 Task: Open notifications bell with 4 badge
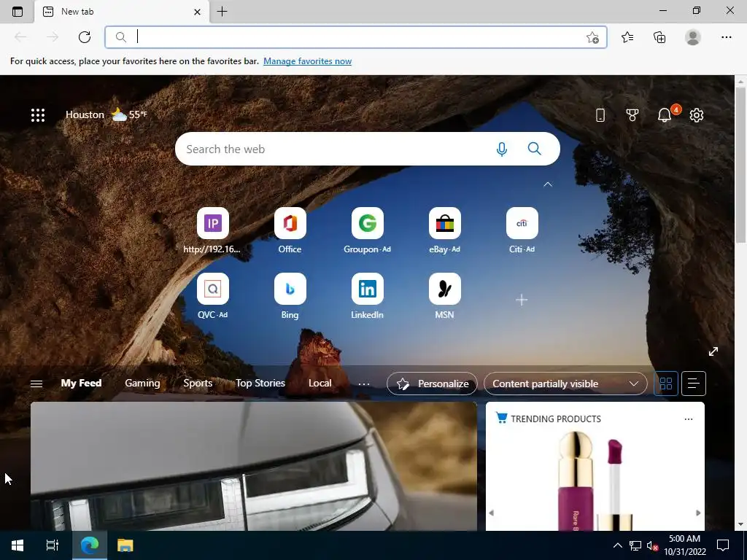(665, 114)
